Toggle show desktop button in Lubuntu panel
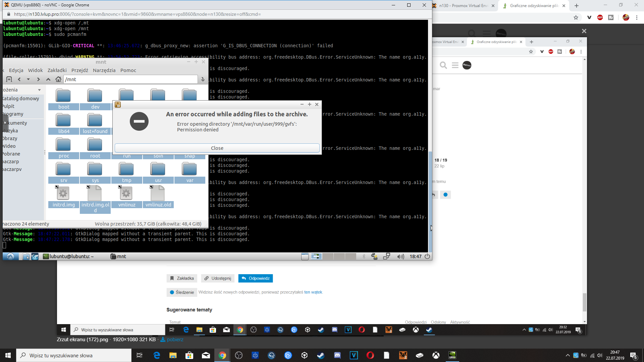This screenshot has height=362, width=644. pyautogui.click(x=305, y=256)
